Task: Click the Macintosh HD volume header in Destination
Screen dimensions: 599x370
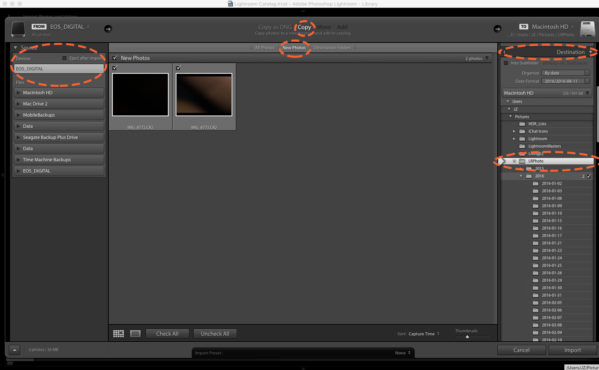Action: point(547,93)
